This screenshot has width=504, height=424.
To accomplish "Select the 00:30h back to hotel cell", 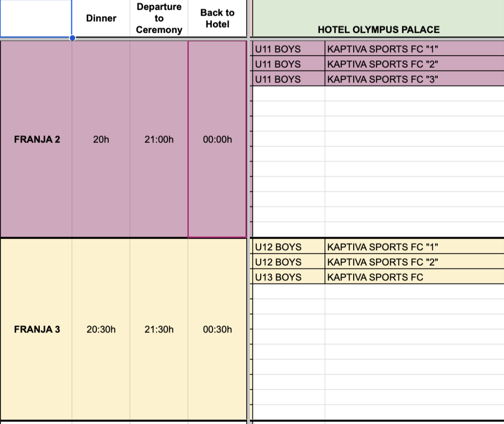I will pyautogui.click(x=217, y=329).
